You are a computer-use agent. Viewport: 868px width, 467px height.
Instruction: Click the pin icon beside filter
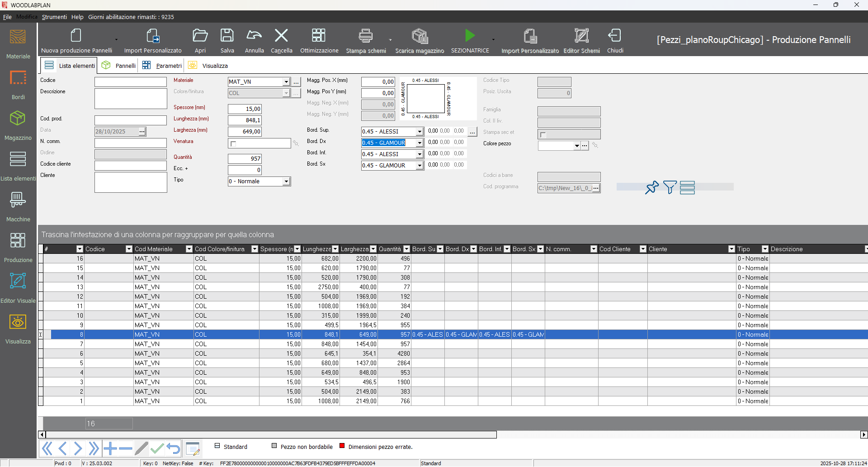click(x=651, y=187)
